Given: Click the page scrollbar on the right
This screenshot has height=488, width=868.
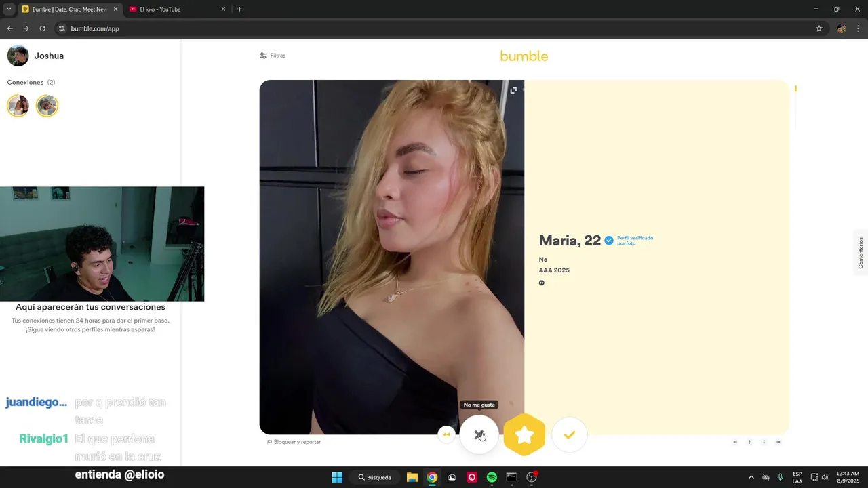Looking at the screenshot, I should [x=795, y=108].
